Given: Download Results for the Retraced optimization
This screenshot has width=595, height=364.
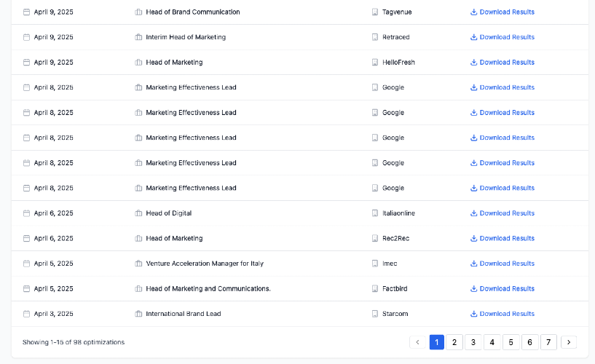Looking at the screenshot, I should [503, 37].
